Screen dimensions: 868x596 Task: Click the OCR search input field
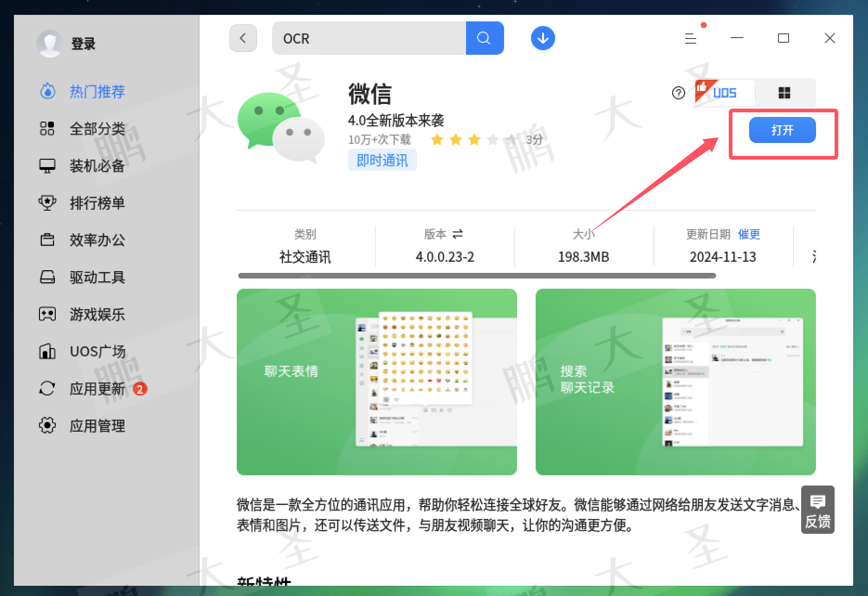[369, 38]
